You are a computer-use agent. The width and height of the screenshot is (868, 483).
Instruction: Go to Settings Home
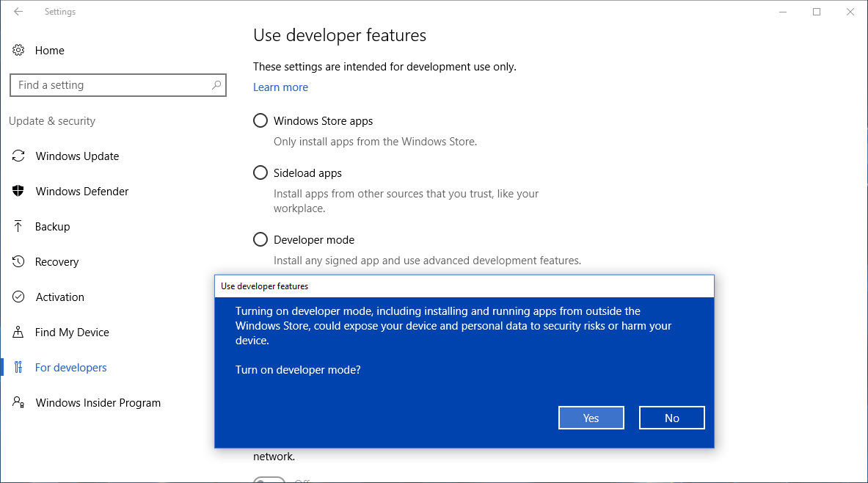point(50,51)
